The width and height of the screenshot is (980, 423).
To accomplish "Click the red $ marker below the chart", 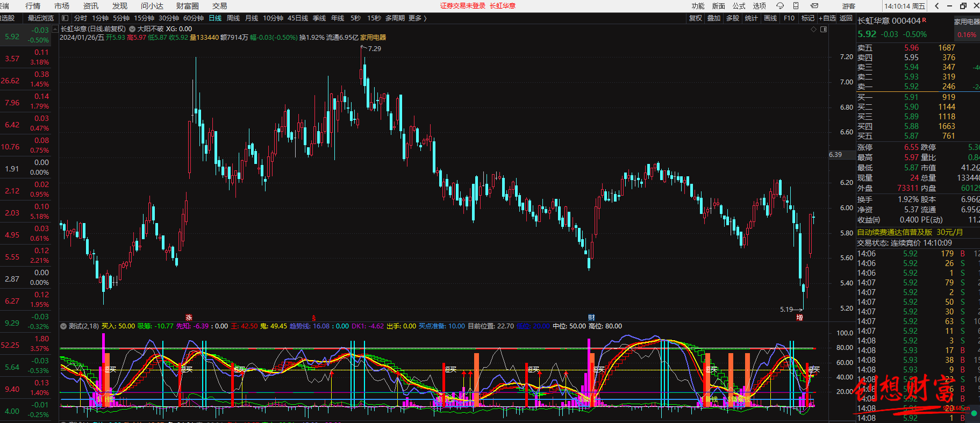I will [314, 318].
